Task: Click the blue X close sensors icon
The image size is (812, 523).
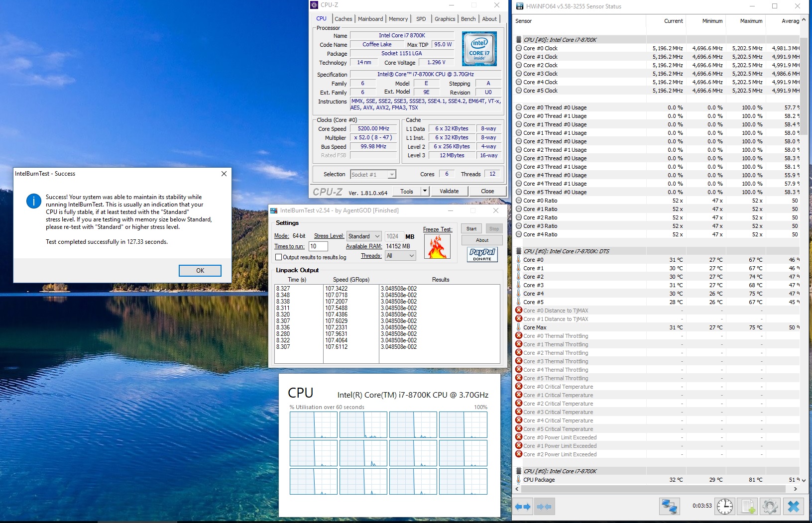Action: click(794, 507)
